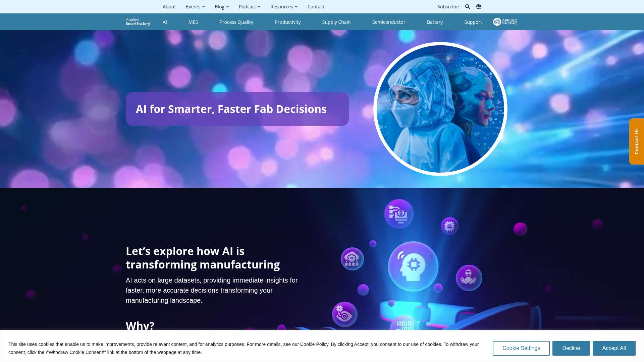Open the orange Contact Us side tab
Viewport: 644px width, 362px height.
637,141
